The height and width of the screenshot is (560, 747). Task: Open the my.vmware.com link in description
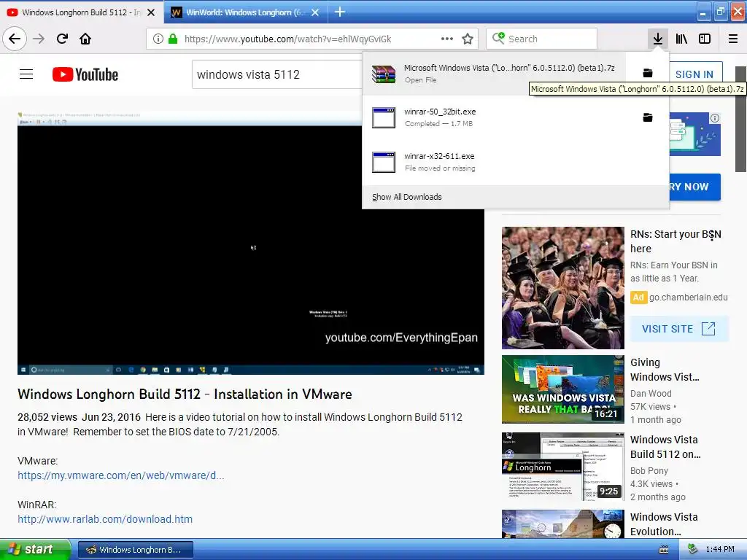(x=120, y=475)
